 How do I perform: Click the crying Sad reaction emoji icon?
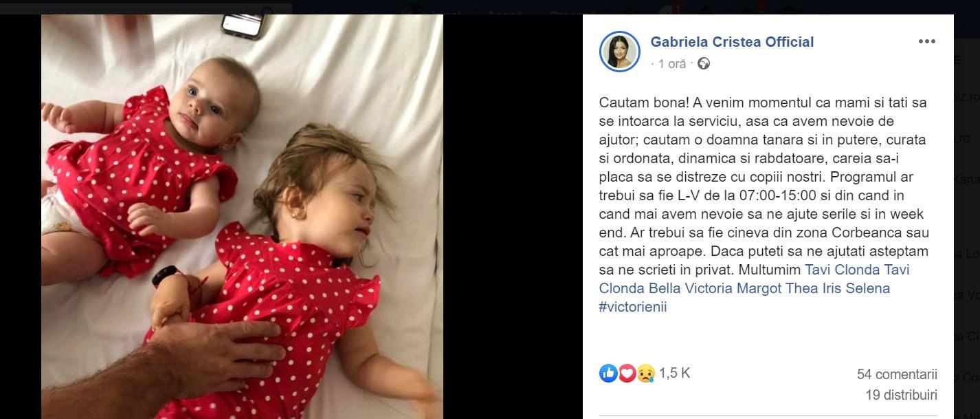(645, 373)
